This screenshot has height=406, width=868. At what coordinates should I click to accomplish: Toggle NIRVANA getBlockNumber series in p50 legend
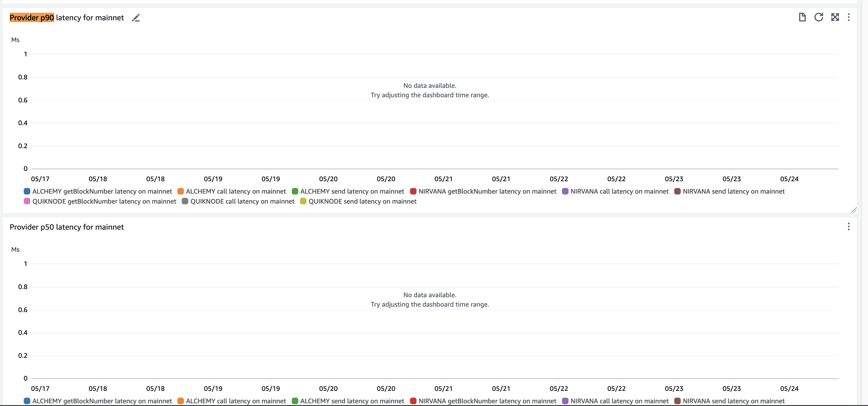point(483,401)
